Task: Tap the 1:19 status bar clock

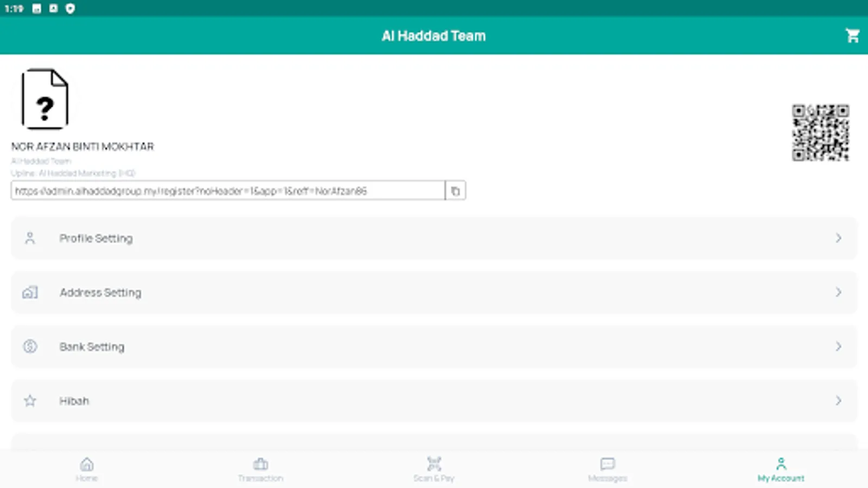Action: point(14,9)
